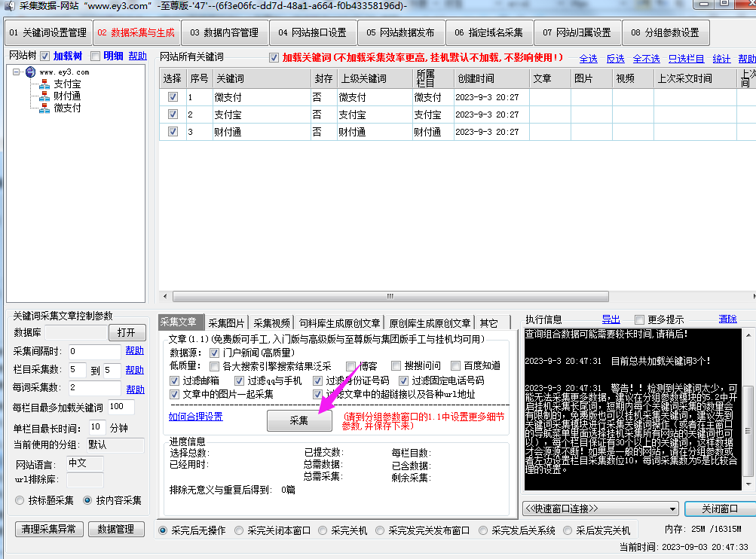
Task: Click the 支付宝 node icon in the site tree
Action: point(44,84)
